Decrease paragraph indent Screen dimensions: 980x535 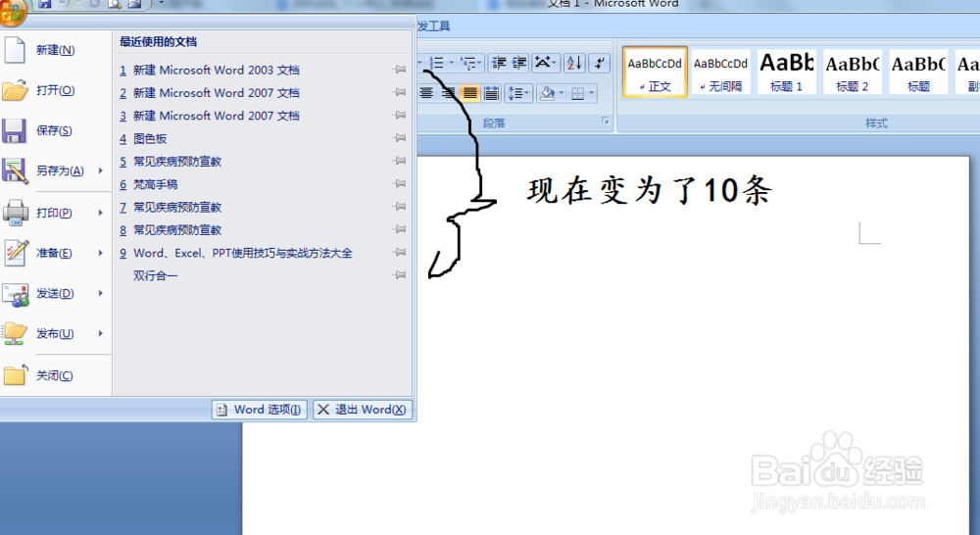click(499, 63)
